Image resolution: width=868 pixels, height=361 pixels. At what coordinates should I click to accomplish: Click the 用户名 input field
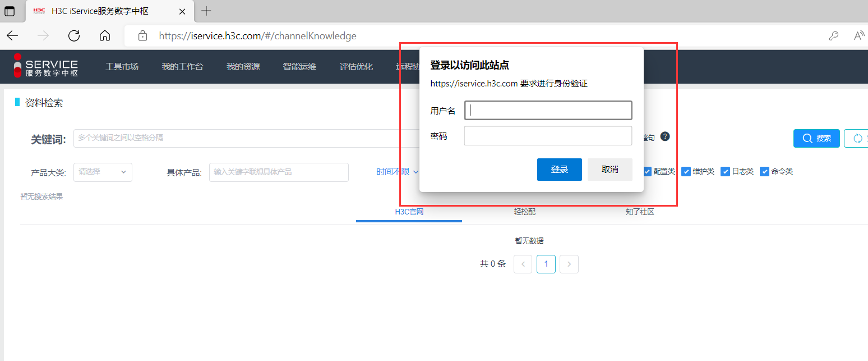point(548,111)
